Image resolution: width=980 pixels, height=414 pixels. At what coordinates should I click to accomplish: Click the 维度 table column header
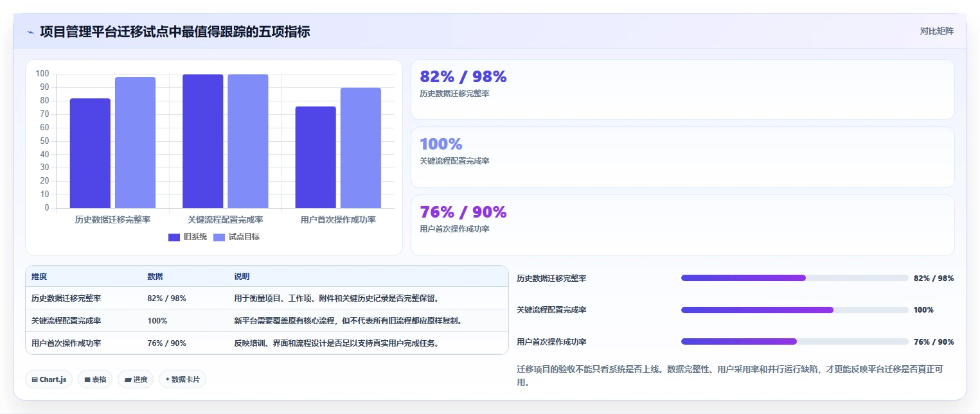click(x=39, y=277)
